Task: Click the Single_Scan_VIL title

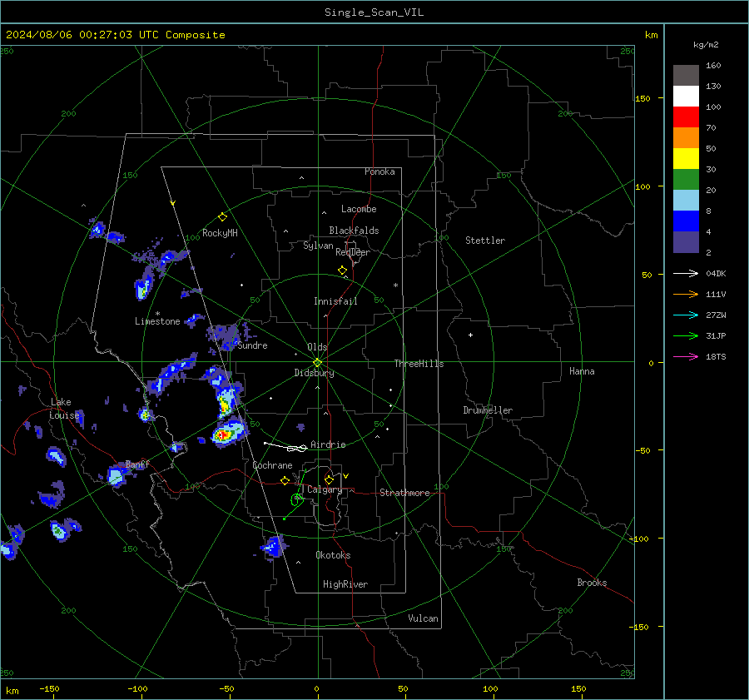Action: pos(374,12)
